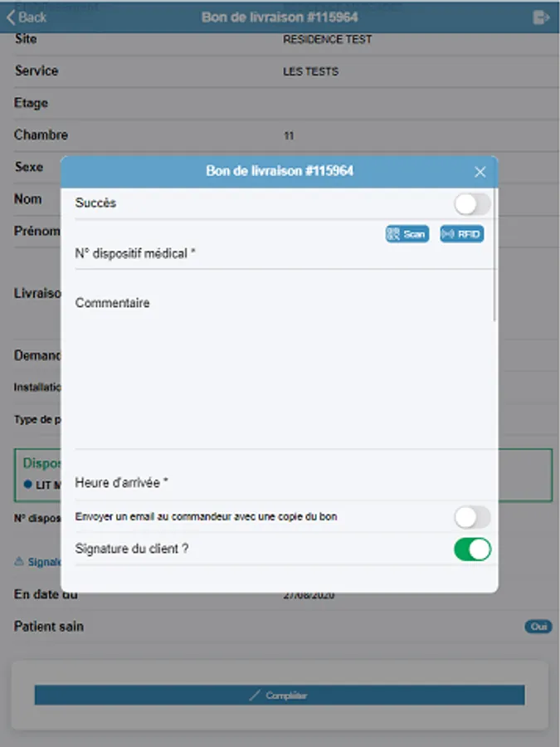Turn off Signature du client switch
The image size is (560, 747).
pos(471,549)
